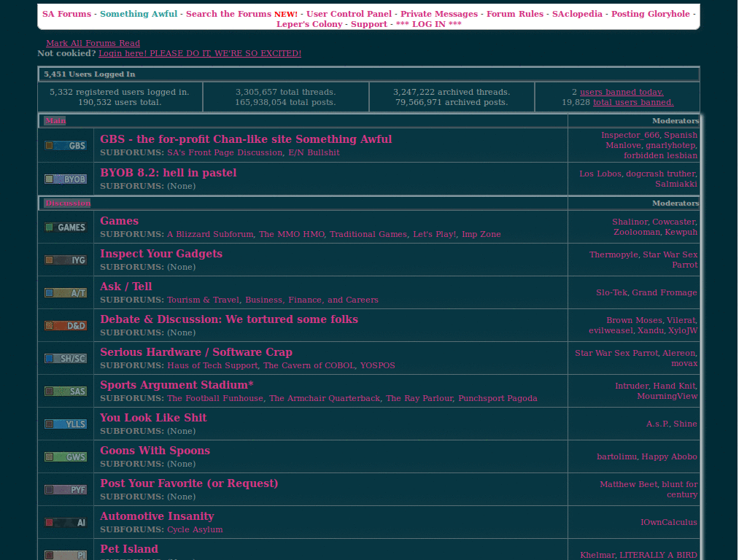Open the Discussion category header

(68, 203)
